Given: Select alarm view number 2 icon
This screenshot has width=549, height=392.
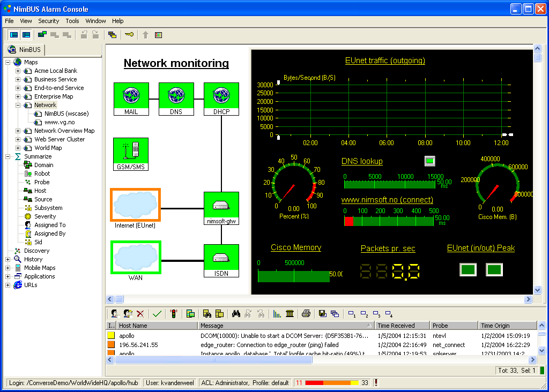Looking at the screenshot, I should [364, 314].
